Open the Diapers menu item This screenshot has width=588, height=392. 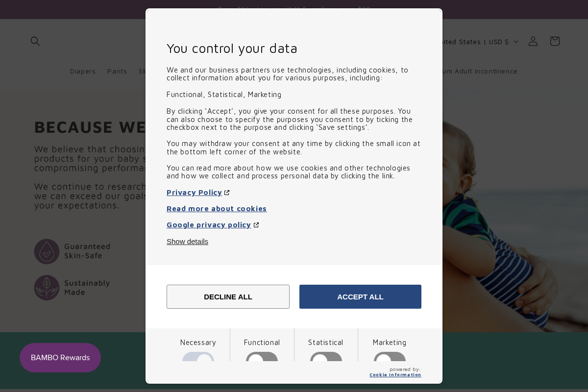[83, 71]
